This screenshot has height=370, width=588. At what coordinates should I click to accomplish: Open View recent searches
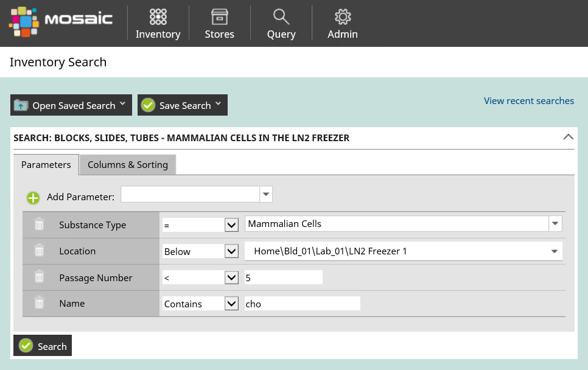[528, 100]
